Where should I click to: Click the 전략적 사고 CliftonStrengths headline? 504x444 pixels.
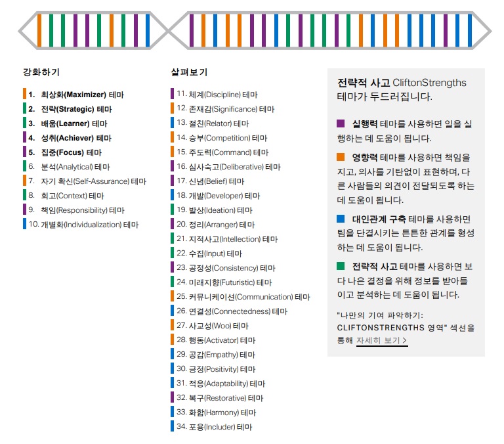pos(402,89)
